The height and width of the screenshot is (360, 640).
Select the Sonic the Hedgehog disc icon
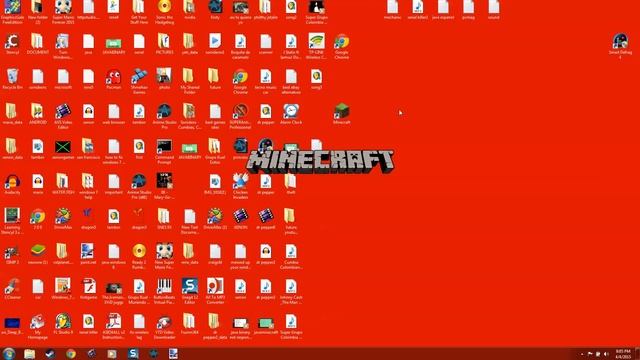(x=164, y=11)
